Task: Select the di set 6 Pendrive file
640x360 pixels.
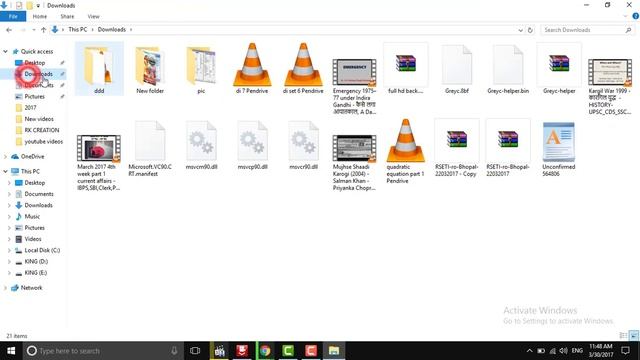Action: click(x=303, y=69)
